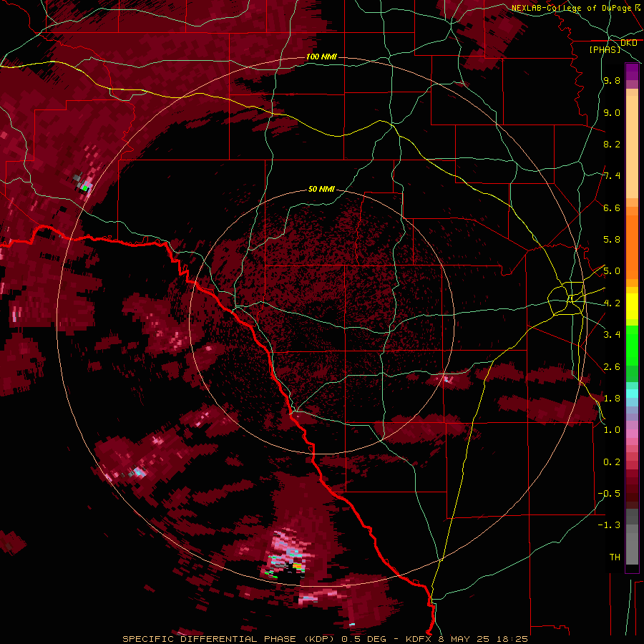Select the 1.0 value on the color scale
This screenshot has width=644, height=644.
(x=612, y=430)
